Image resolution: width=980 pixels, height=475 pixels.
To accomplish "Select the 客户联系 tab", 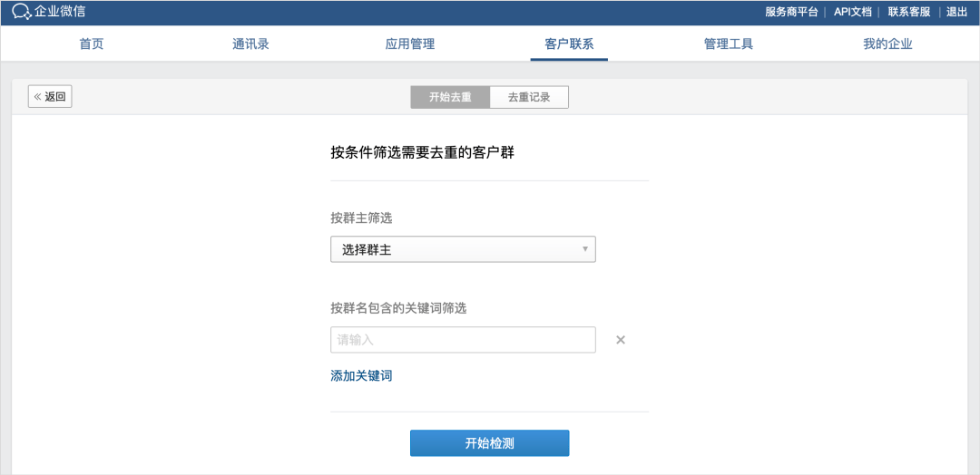I will click(x=569, y=44).
